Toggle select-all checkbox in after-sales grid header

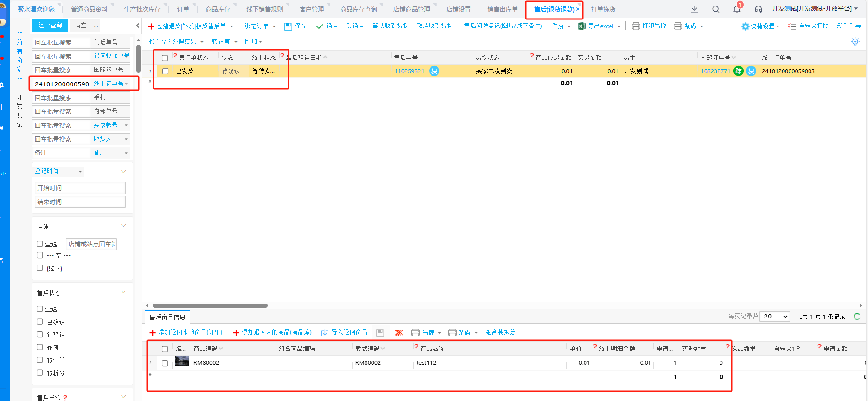[x=165, y=58]
